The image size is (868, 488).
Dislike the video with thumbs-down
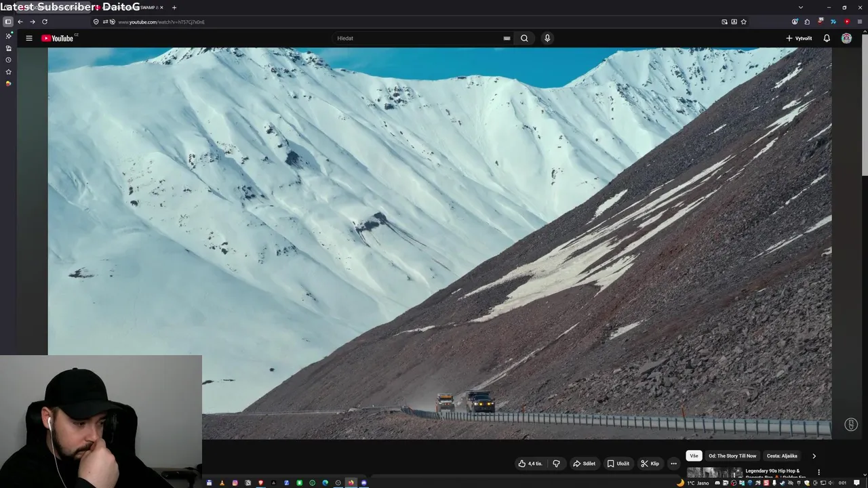click(x=556, y=464)
